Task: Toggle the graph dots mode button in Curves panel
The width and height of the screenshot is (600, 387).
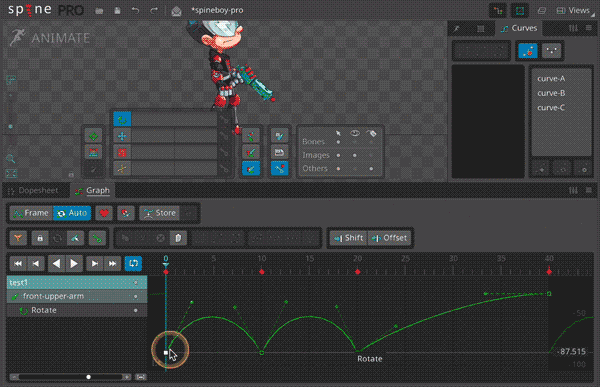Action: coord(551,51)
